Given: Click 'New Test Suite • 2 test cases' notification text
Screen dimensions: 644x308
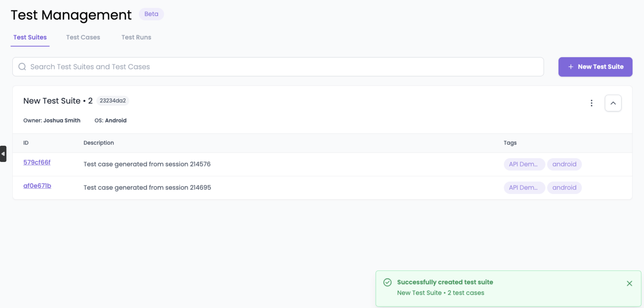Looking at the screenshot, I should [441, 293].
